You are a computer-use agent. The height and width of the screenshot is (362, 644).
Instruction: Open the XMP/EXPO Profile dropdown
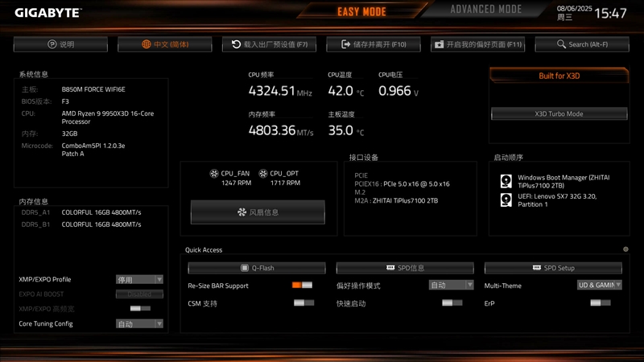click(139, 279)
